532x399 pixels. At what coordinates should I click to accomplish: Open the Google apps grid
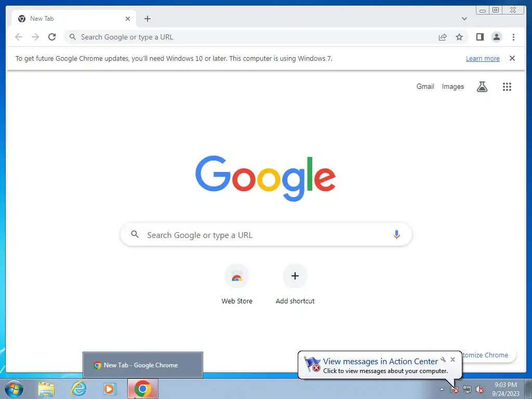point(507,87)
